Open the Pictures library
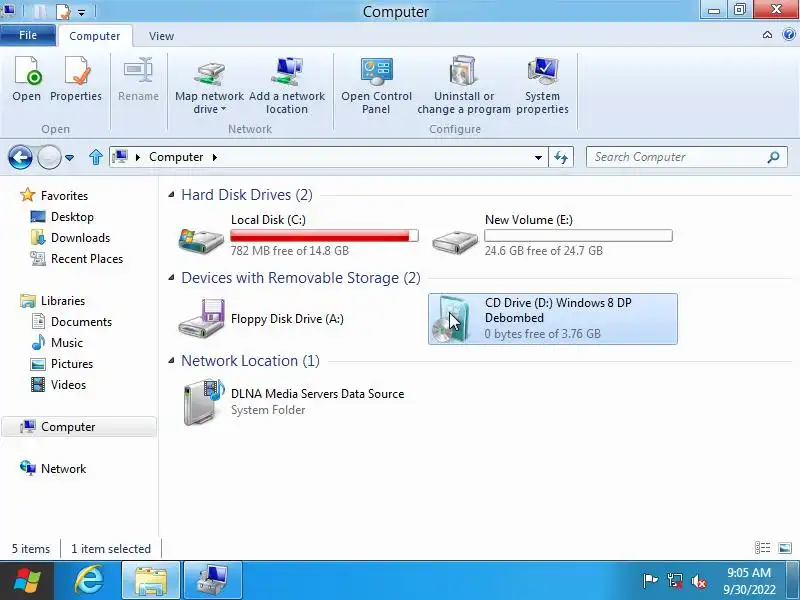800x600 pixels. 71,363
